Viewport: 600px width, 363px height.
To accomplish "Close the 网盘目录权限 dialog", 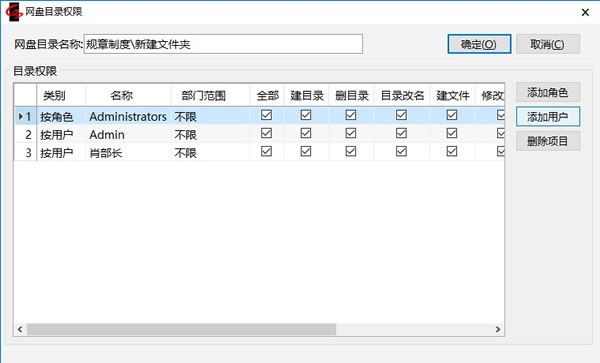I will click(x=585, y=12).
